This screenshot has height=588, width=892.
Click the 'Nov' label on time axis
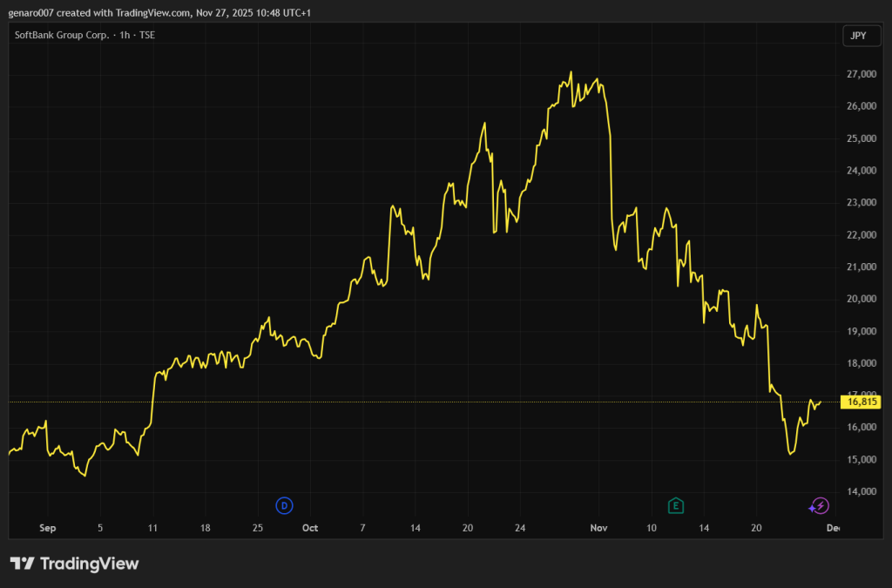(x=598, y=528)
